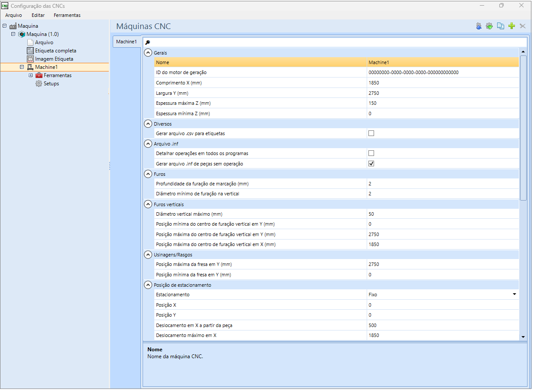Click the gear with green down arrow icon
This screenshot has width=534, height=392.
(x=489, y=26)
